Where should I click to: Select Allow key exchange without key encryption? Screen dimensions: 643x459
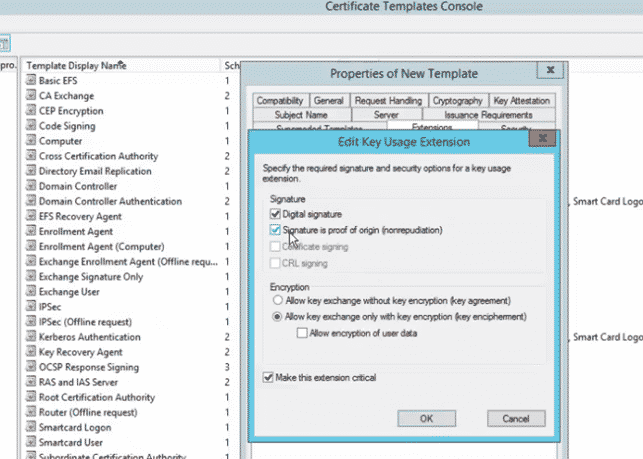(x=278, y=300)
